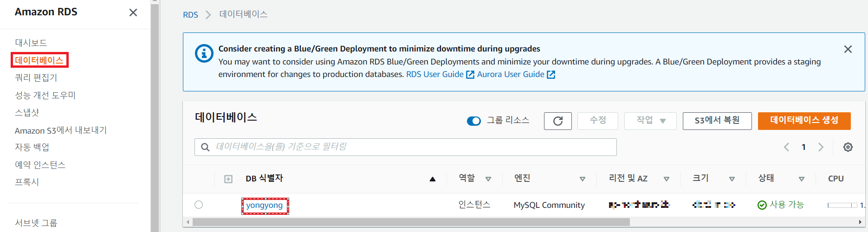868x232 pixels.
Task: Click external link icon after Aurora User Guide
Action: pos(551,75)
